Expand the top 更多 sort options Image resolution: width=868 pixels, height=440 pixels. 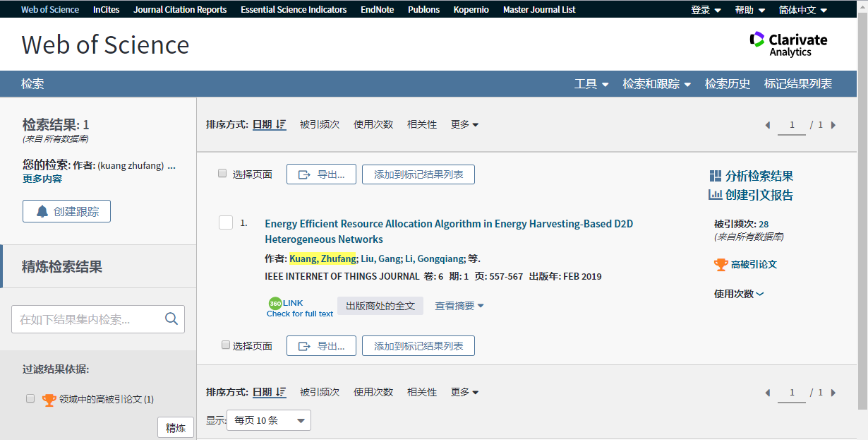point(464,124)
